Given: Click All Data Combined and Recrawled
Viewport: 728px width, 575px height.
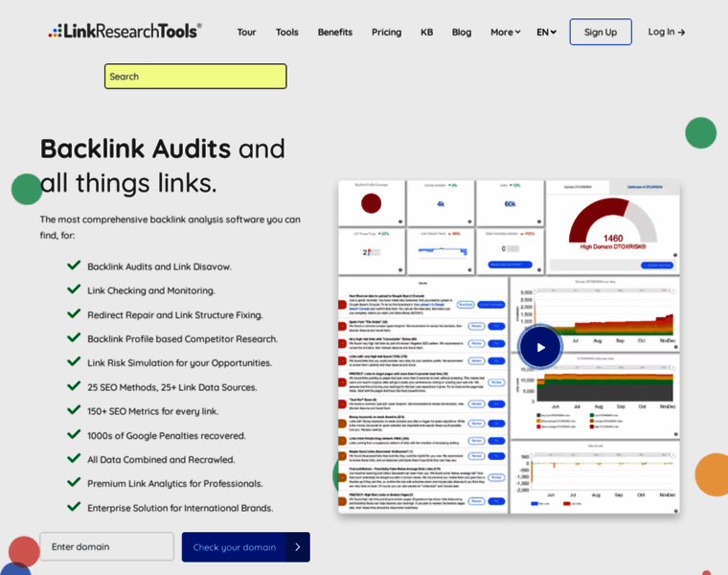Looking at the screenshot, I should (x=161, y=460).
